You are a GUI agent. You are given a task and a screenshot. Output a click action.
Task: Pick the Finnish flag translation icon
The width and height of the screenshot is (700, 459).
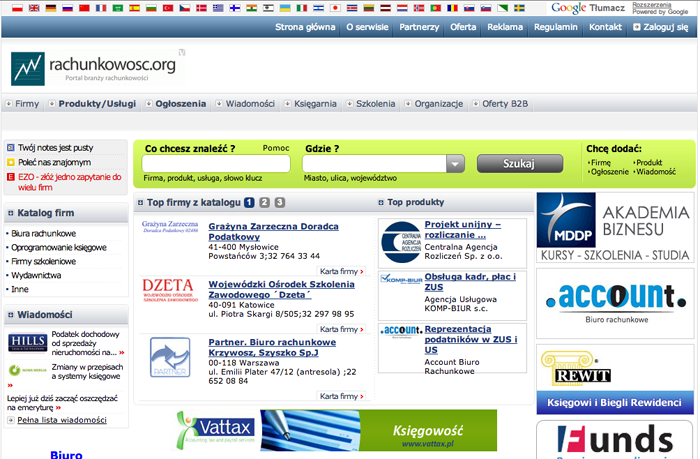click(235, 8)
